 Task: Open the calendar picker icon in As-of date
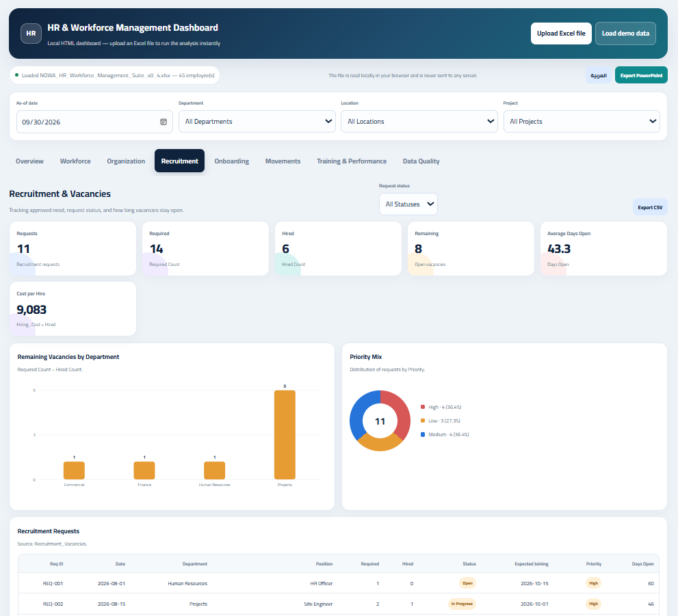pos(164,122)
